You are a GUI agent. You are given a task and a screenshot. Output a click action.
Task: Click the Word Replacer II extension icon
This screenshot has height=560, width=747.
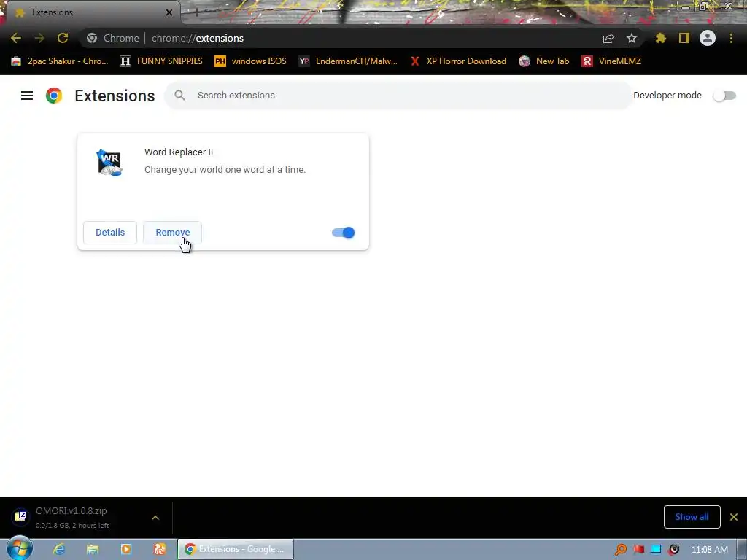click(109, 163)
